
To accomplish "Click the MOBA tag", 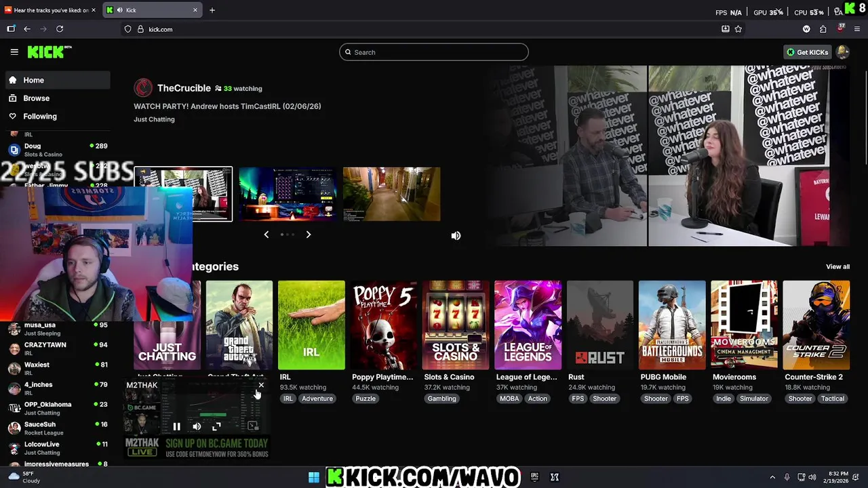I will pos(509,399).
